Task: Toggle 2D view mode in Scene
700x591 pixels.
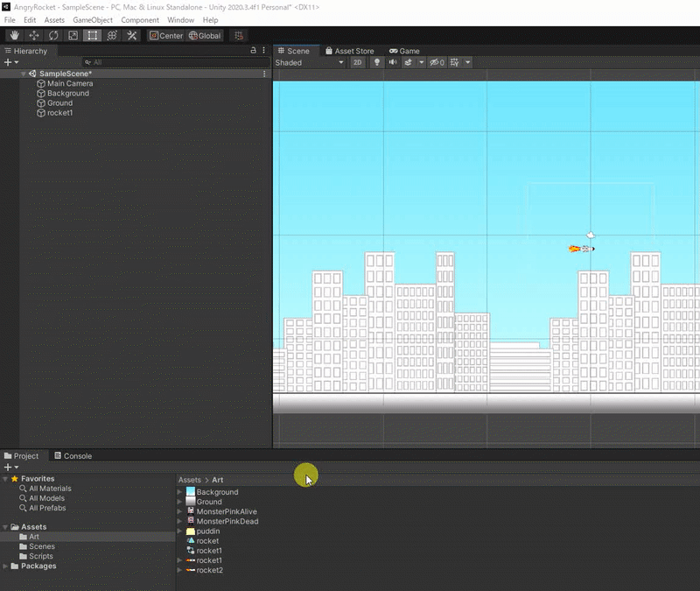Action: pyautogui.click(x=357, y=63)
